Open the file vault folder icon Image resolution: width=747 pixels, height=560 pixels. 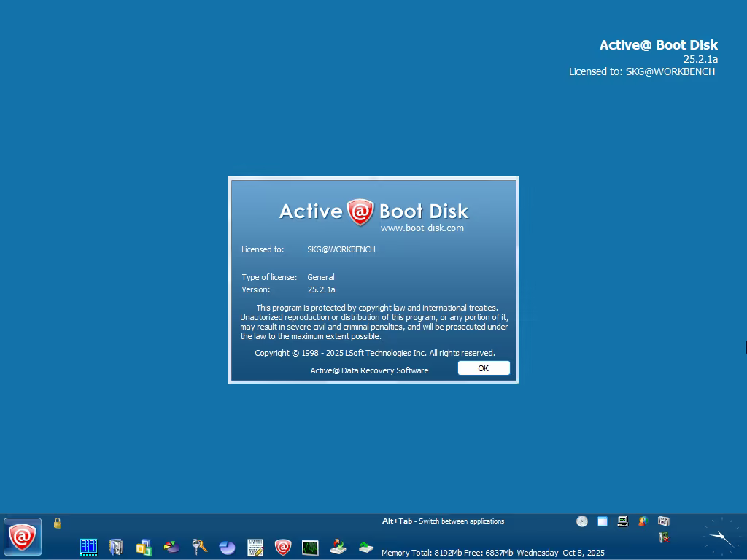point(116,547)
